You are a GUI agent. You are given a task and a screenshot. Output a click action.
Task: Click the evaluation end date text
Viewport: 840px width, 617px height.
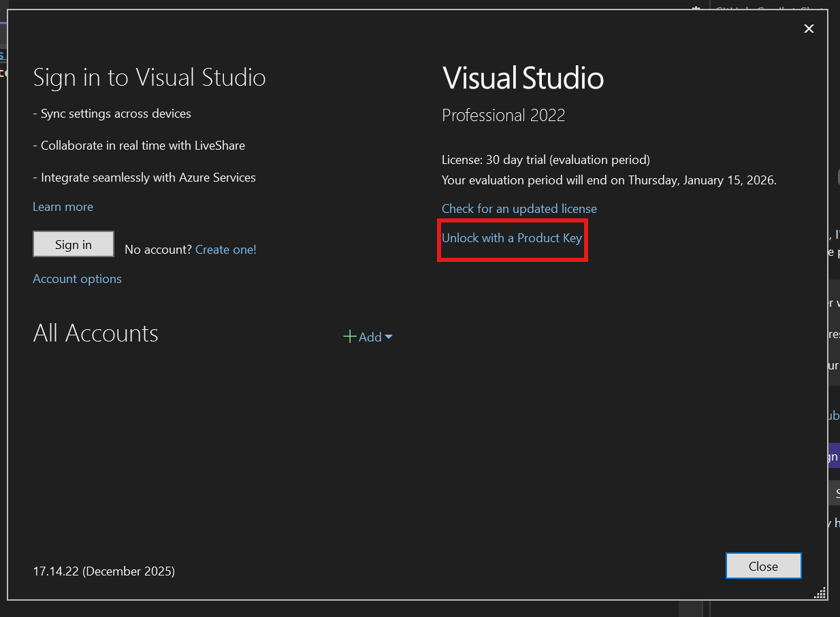point(609,180)
